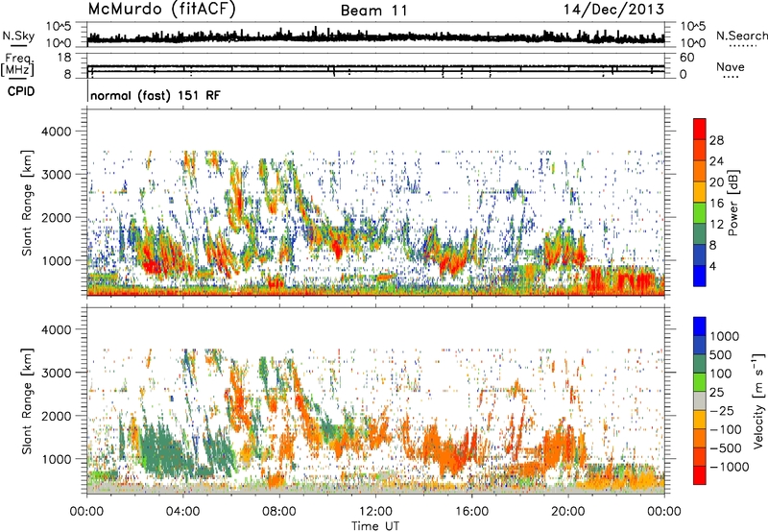The image size is (768, 532).
Task: Click power panel 'Slant Range [km]' label
Action: click(x=27, y=204)
